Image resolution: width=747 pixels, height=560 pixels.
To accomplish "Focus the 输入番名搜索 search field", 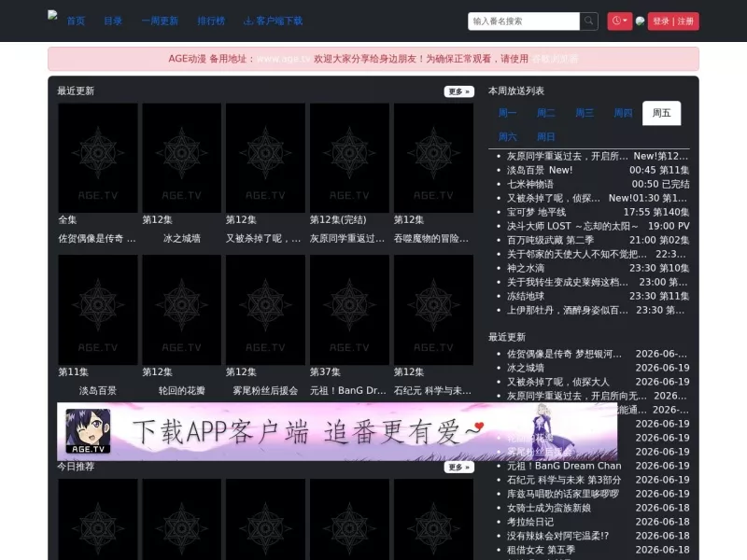I will pos(524,21).
